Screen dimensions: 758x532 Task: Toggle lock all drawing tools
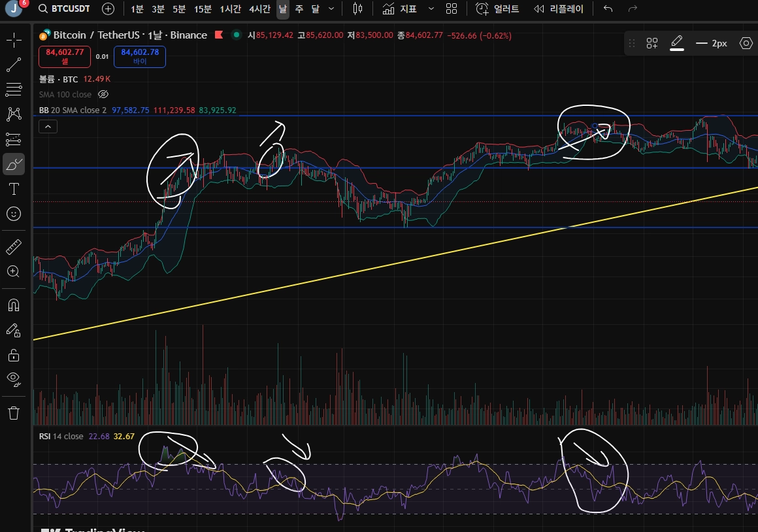[14, 356]
